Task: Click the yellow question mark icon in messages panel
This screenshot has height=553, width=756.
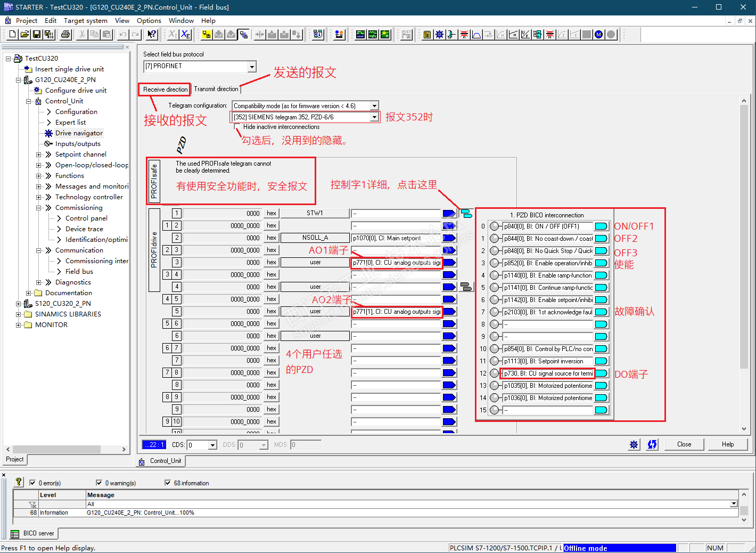Action: [x=19, y=482]
